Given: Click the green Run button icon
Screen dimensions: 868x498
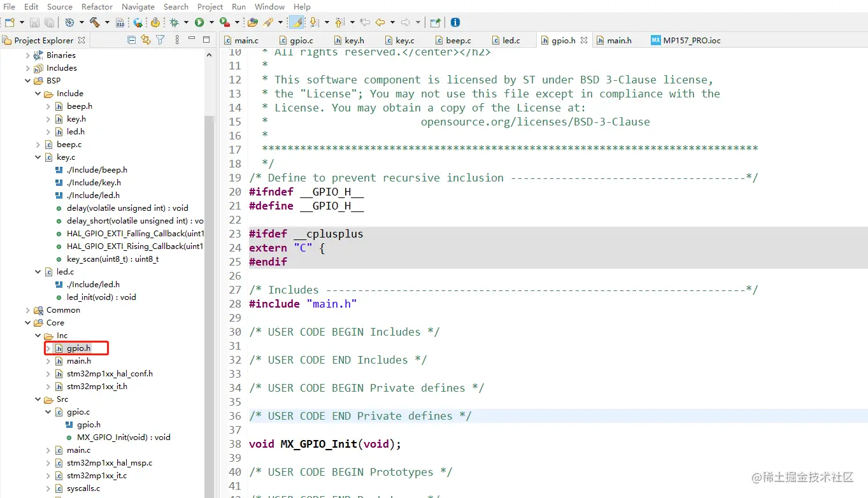Looking at the screenshot, I should (199, 22).
